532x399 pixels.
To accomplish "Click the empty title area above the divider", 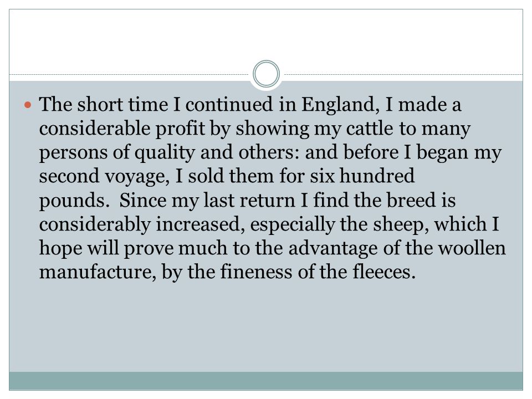I will point(266,38).
